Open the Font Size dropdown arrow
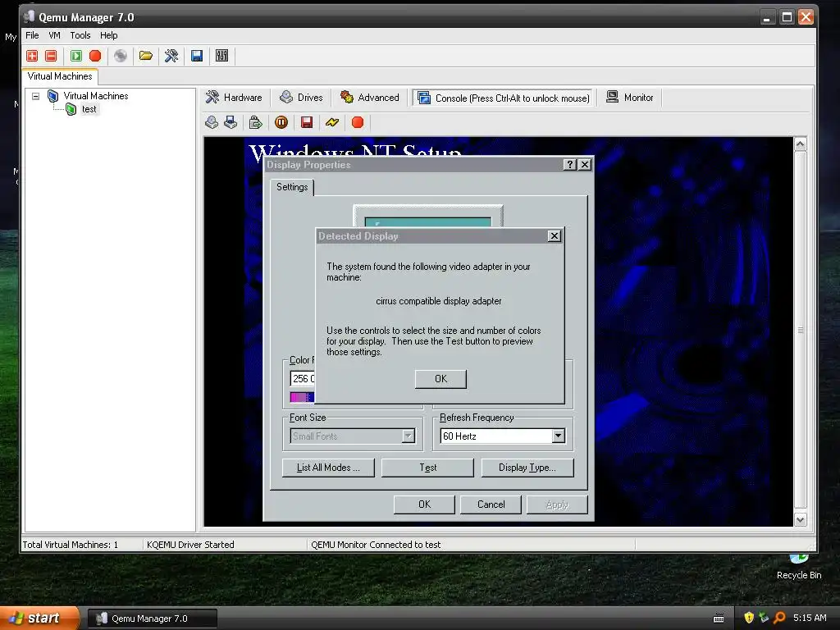 click(x=409, y=436)
